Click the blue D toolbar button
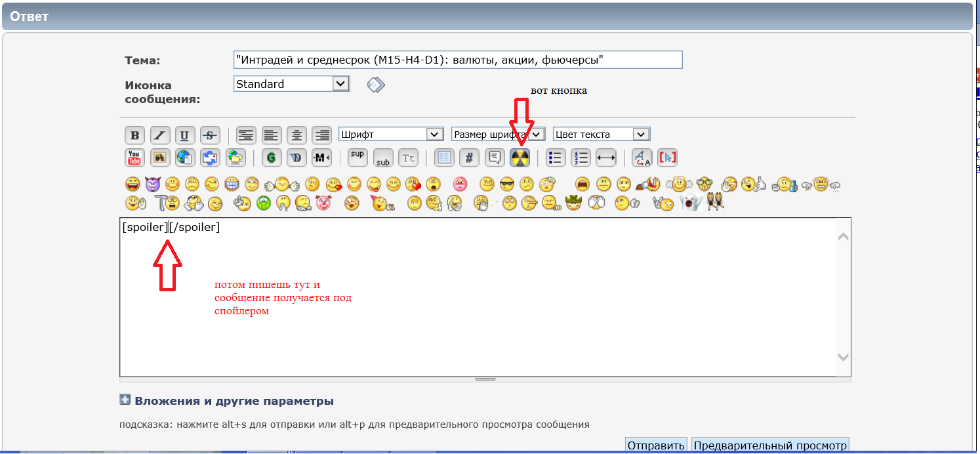Screen dimensions: 980x454 tap(296, 157)
